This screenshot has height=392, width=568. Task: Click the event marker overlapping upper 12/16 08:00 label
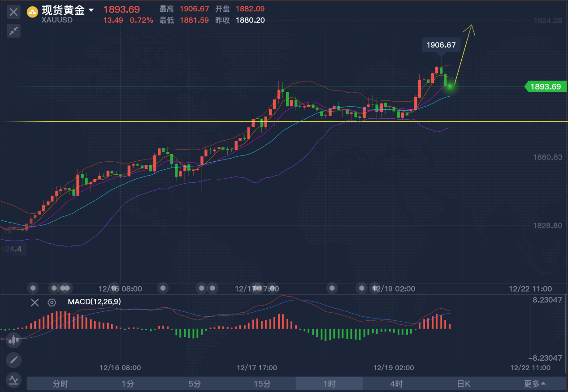point(114,288)
